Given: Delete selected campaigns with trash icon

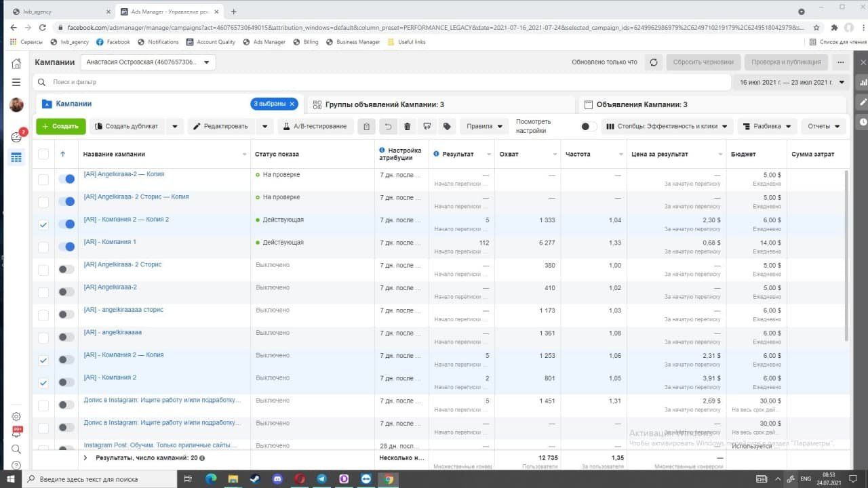Looking at the screenshot, I should click(407, 126).
